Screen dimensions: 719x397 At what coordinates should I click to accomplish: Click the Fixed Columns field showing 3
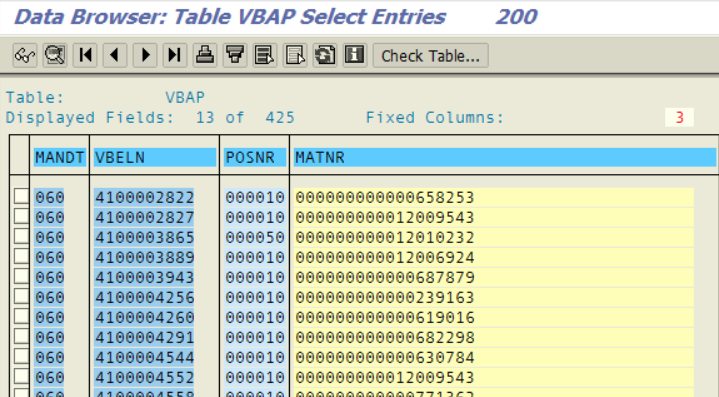(679, 117)
